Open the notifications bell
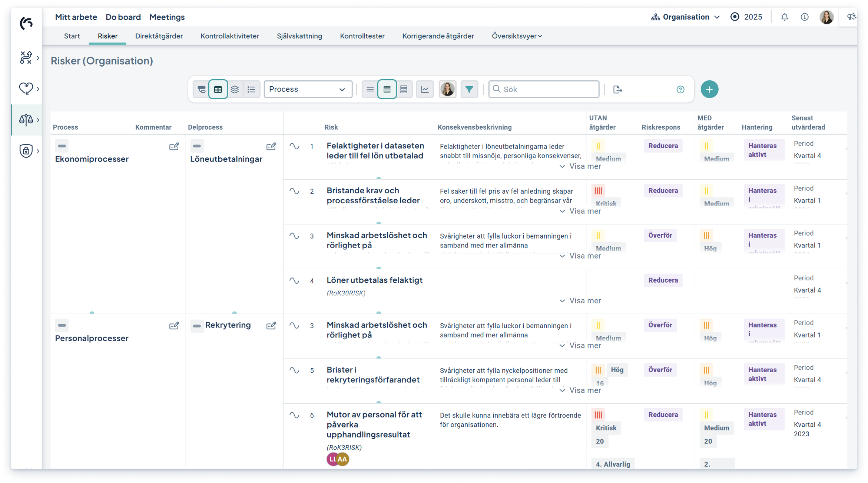This screenshot has width=868, height=483. click(784, 17)
